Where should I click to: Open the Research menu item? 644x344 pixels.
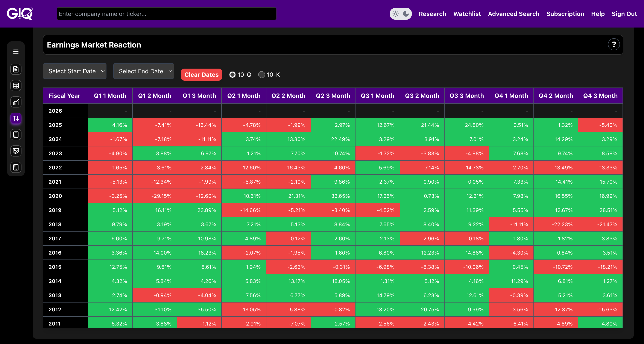(x=432, y=14)
